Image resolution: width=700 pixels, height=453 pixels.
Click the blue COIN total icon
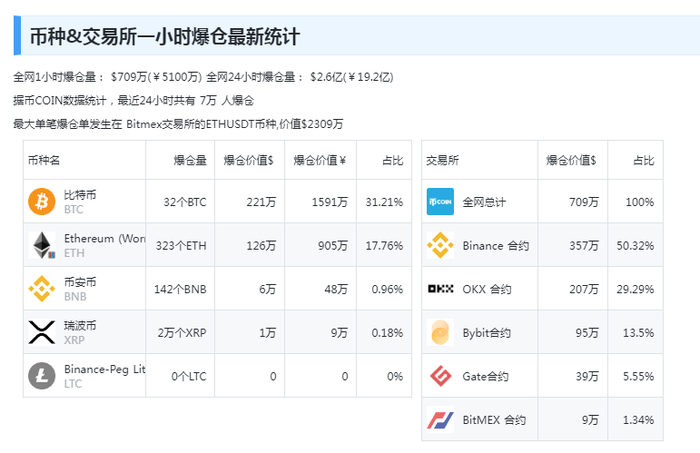(440, 202)
